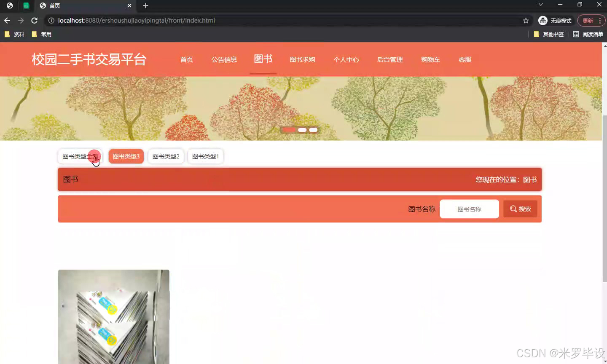
Task: Open the 图书 navigation item
Action: click(263, 59)
